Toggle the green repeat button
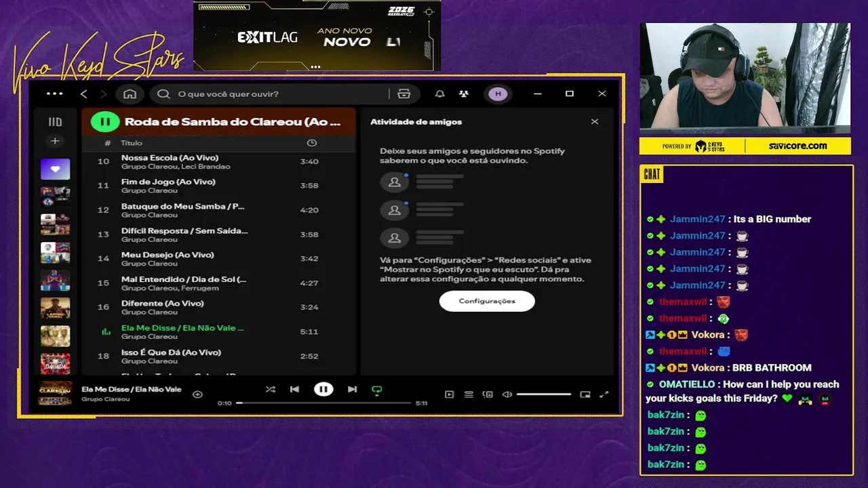The image size is (868, 488). pos(376,390)
